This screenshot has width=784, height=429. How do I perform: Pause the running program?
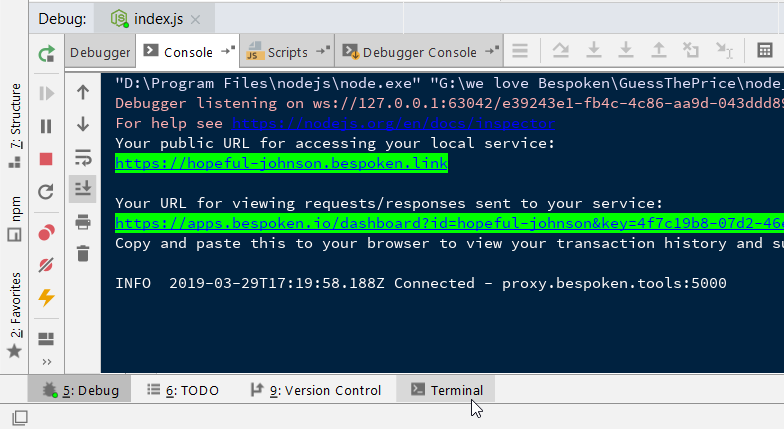(x=46, y=126)
